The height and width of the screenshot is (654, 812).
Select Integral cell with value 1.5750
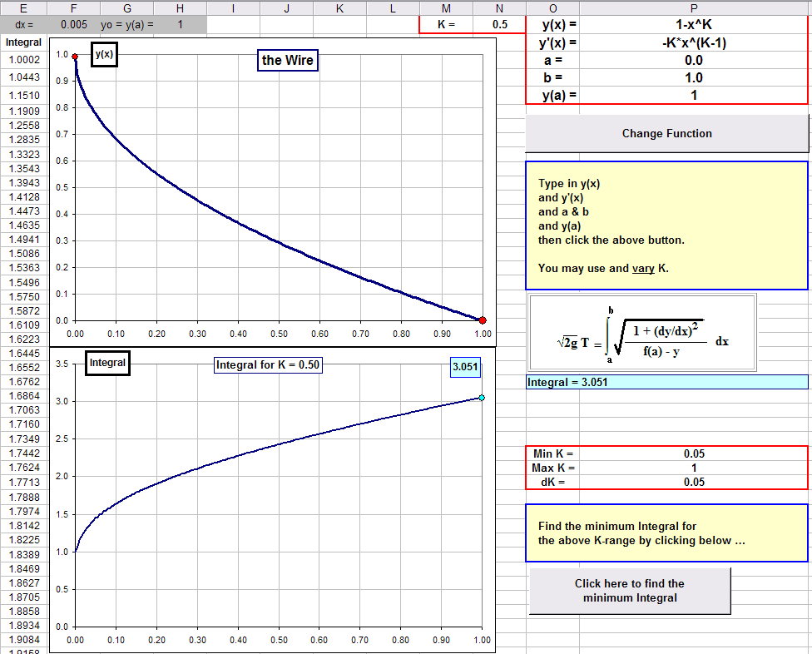click(24, 297)
